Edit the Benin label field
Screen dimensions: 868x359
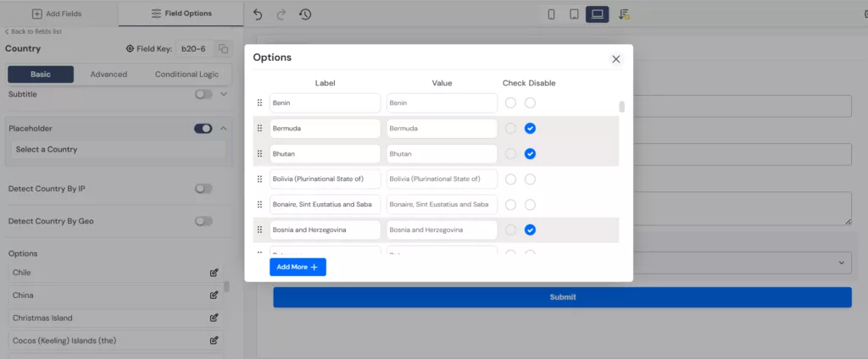pos(325,103)
